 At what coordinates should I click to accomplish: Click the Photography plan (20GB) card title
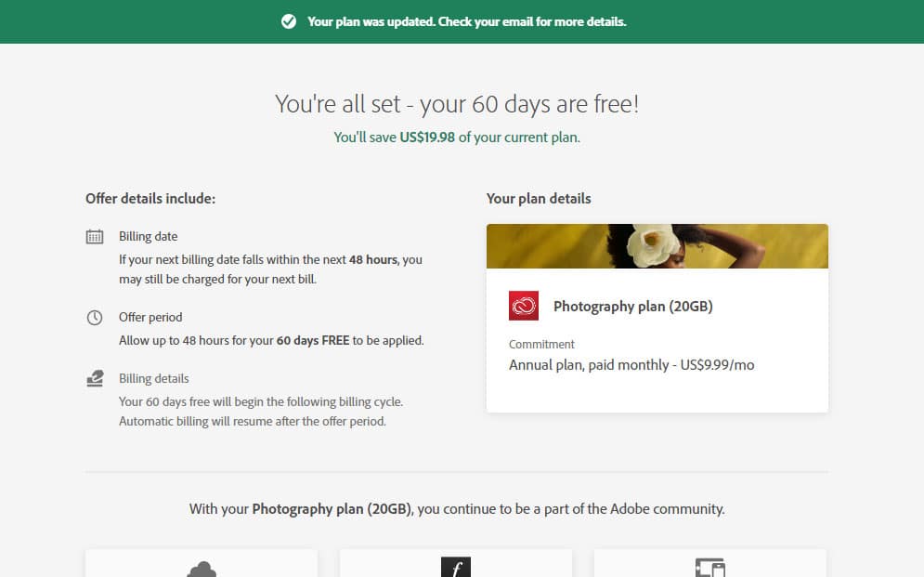(632, 306)
